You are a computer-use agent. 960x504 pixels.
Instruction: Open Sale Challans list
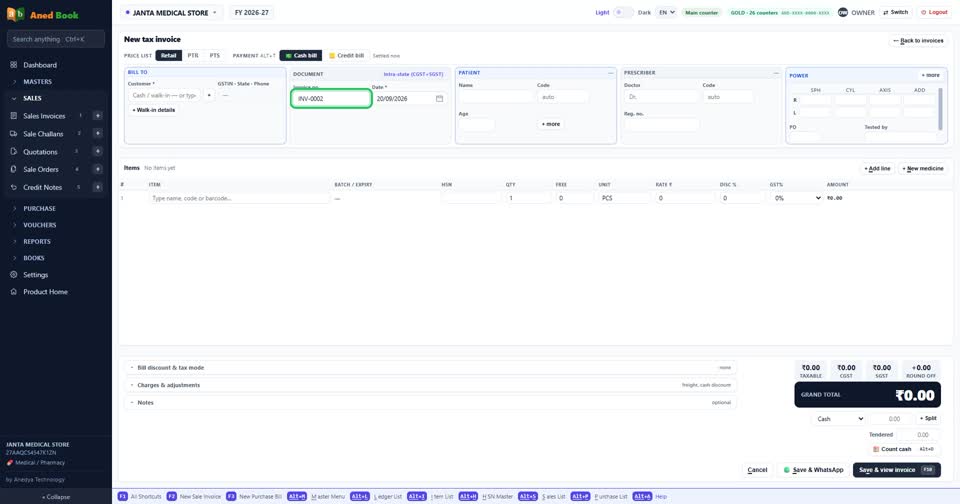tap(43, 134)
